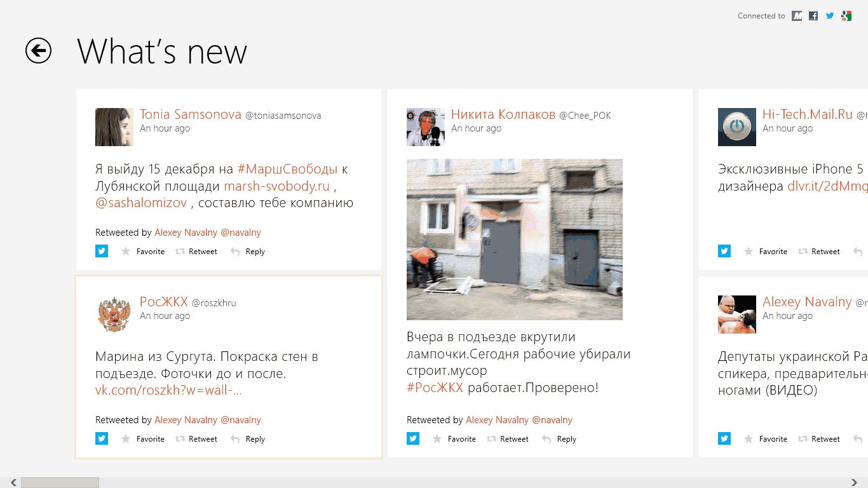Open the building entrance photo
This screenshot has height=488, width=868.
[515, 240]
